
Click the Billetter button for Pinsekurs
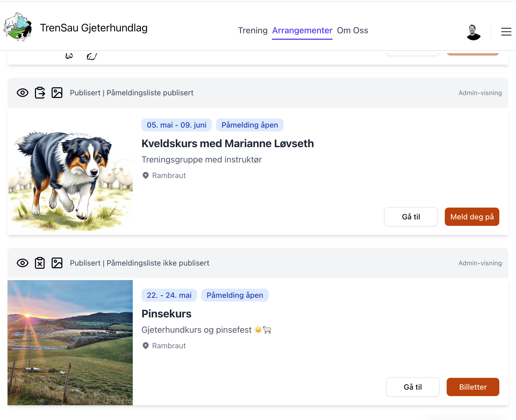[473, 387]
